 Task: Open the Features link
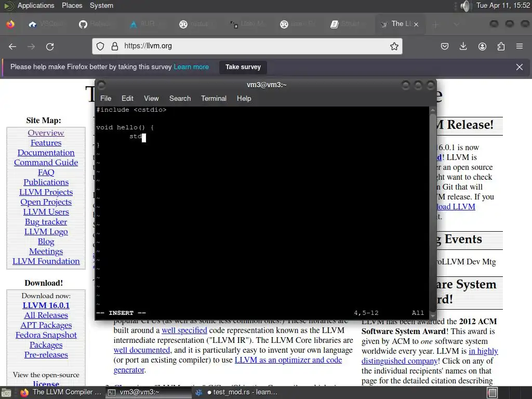[x=46, y=143]
